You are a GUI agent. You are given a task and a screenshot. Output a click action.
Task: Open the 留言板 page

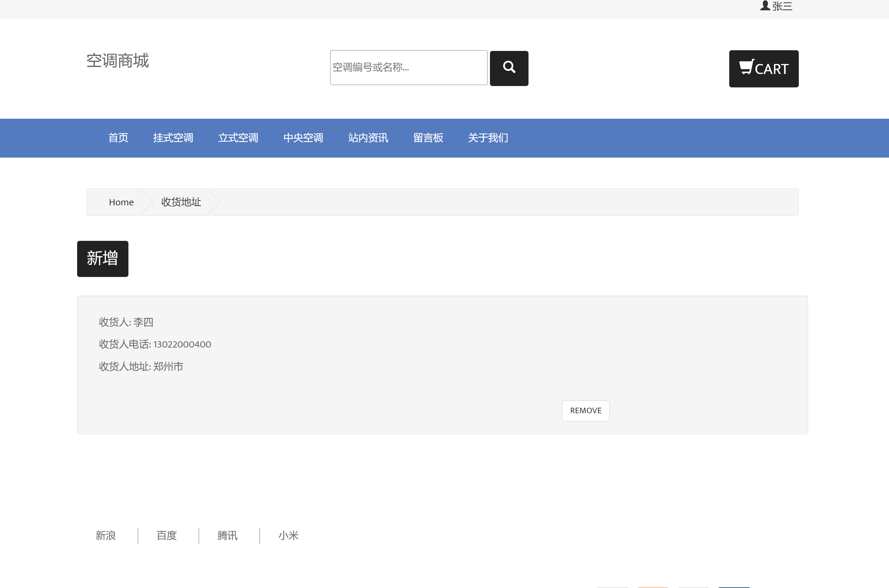click(428, 138)
